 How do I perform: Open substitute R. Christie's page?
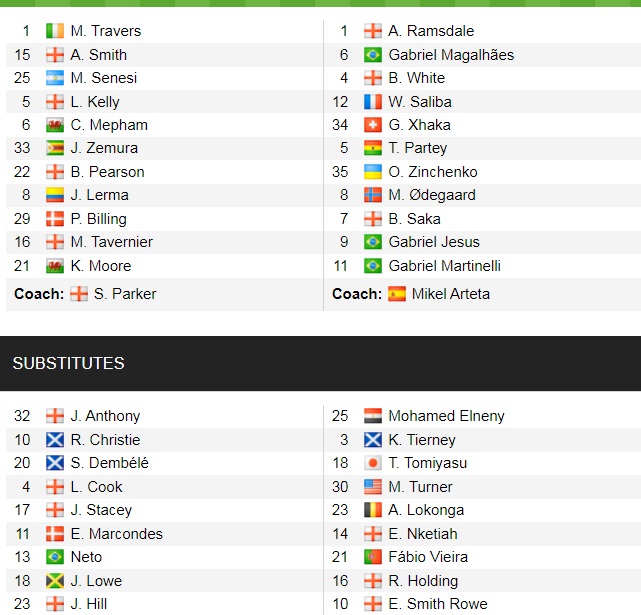pos(105,440)
